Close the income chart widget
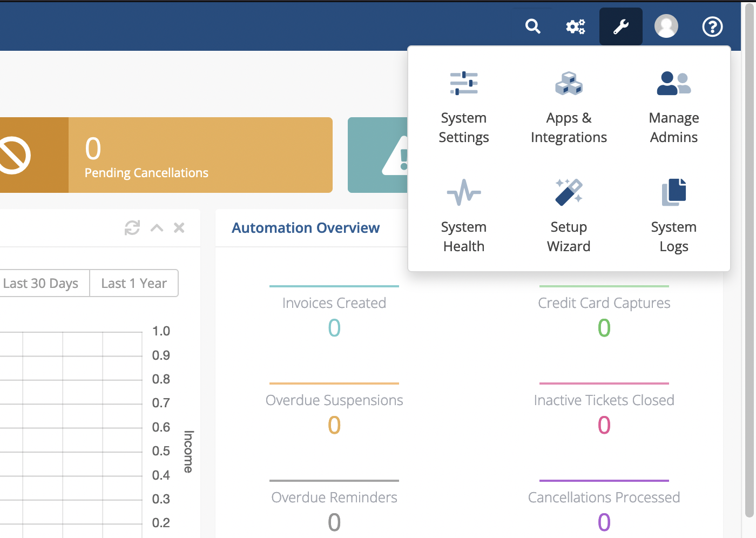The width and height of the screenshot is (756, 538). tap(179, 228)
